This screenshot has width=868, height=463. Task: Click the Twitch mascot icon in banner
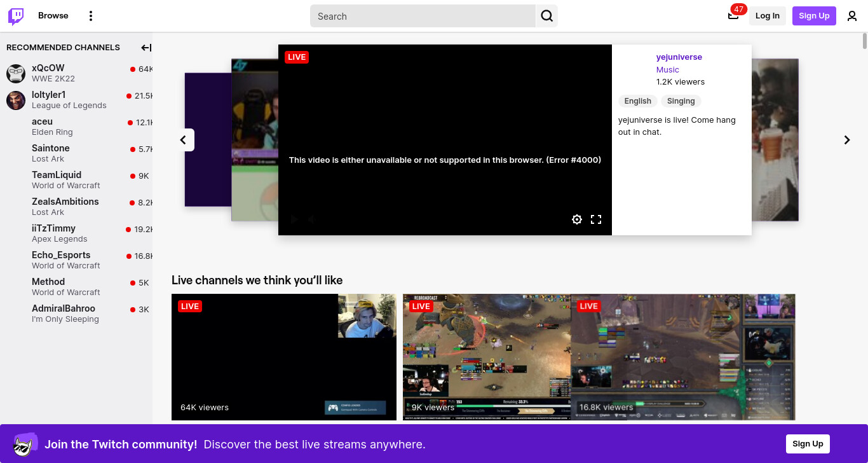click(25, 444)
